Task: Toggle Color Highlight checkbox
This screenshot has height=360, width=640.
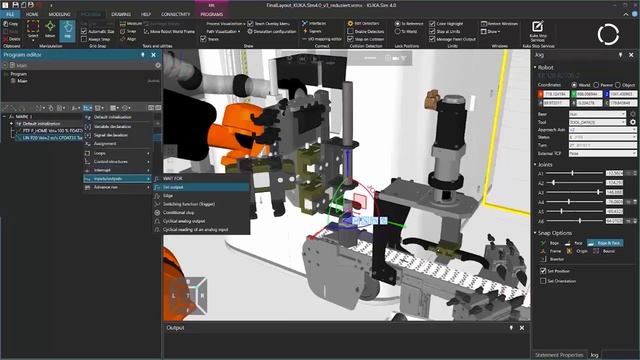Action: point(432,24)
